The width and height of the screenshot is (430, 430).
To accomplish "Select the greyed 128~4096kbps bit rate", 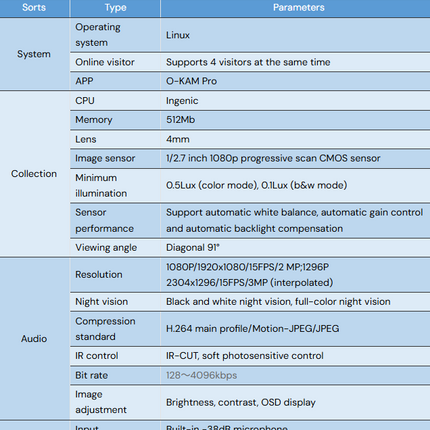I will pyautogui.click(x=201, y=375).
